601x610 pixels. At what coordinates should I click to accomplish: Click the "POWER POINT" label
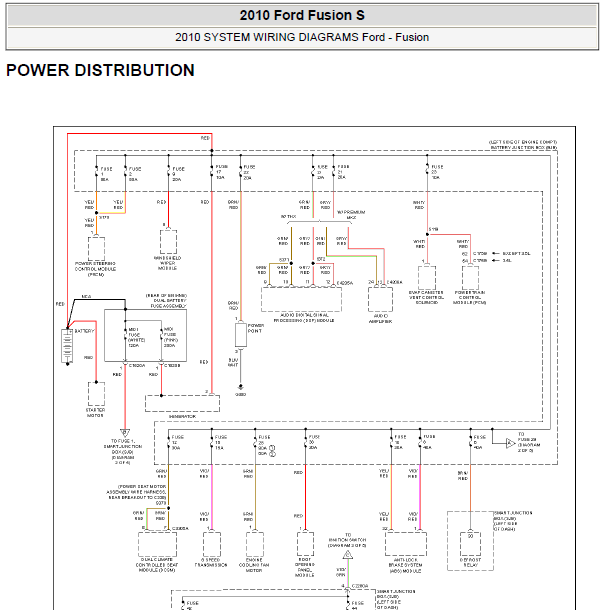(256, 328)
